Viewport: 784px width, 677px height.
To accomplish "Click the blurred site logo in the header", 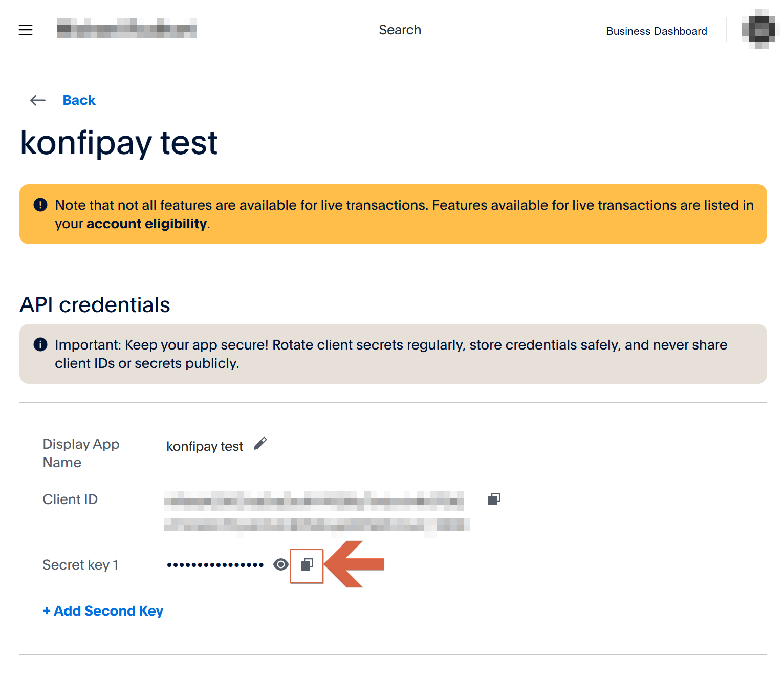I will tap(127, 29).
